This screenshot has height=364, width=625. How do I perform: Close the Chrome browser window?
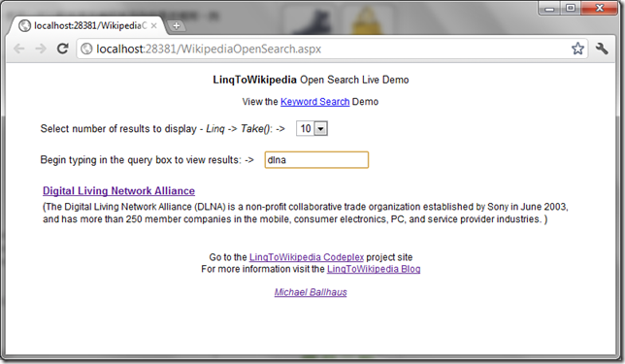(599, 8)
